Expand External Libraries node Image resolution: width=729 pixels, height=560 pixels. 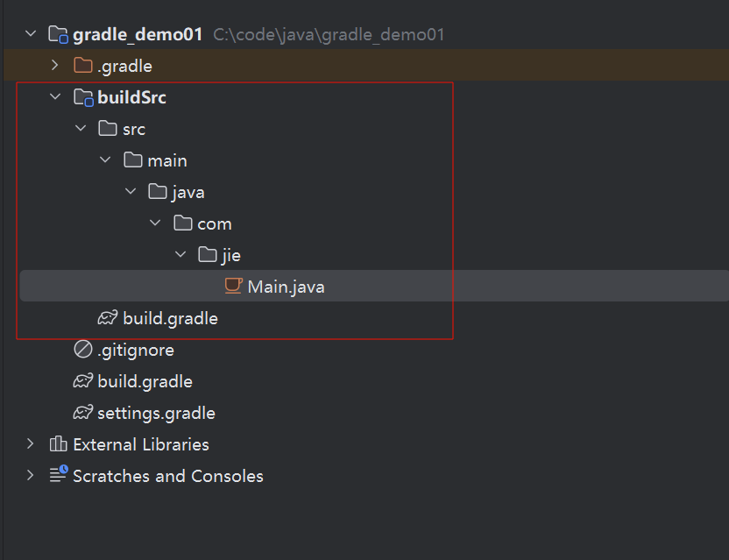(31, 444)
